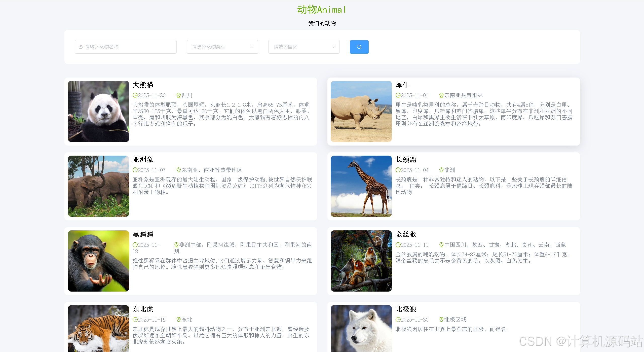The height and width of the screenshot is (352, 644).
Task: Click the 北极区域 location text
Action: click(455, 320)
